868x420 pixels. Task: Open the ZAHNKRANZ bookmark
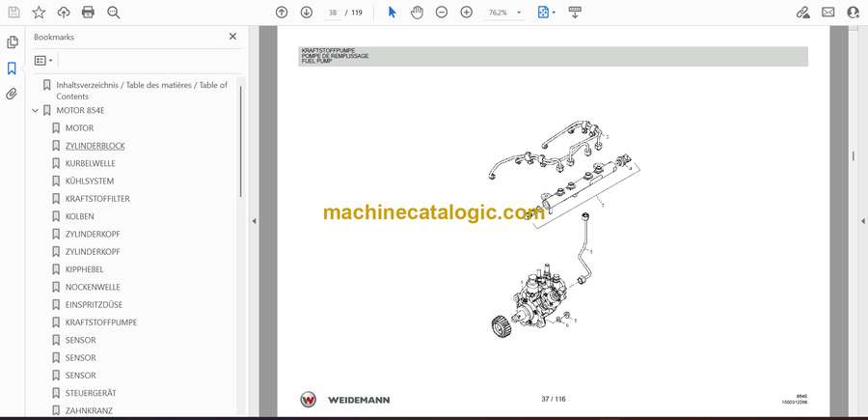coord(89,410)
